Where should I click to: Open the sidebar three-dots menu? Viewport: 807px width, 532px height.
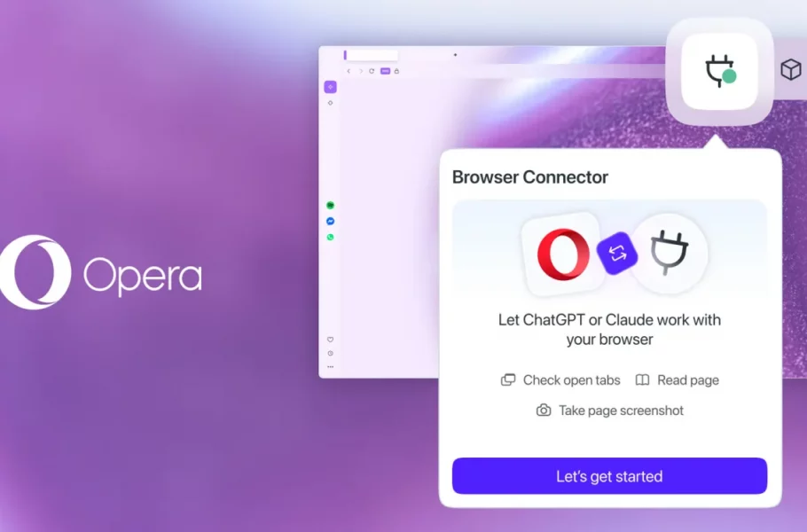click(331, 367)
